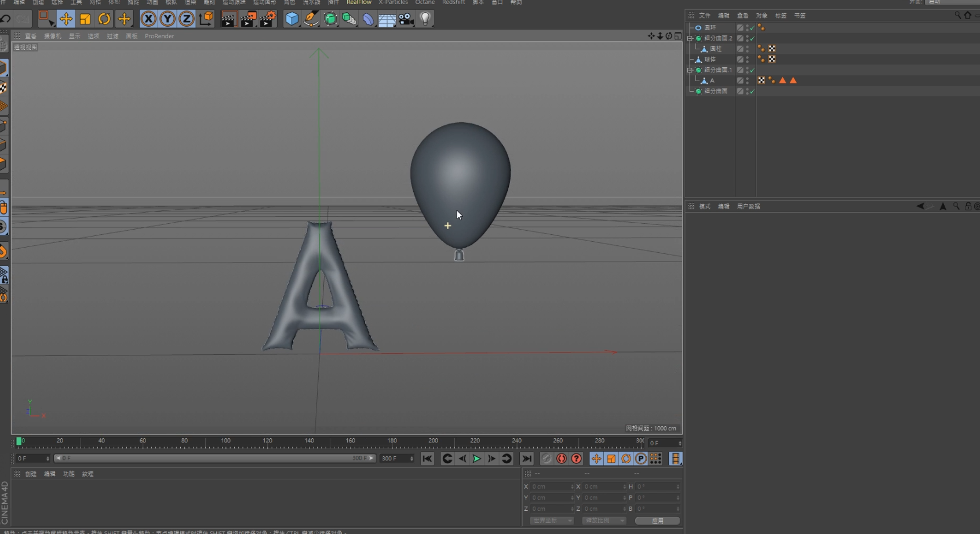The width and height of the screenshot is (980, 534).
Task: Open the RealFlow menu
Action: (x=359, y=2)
